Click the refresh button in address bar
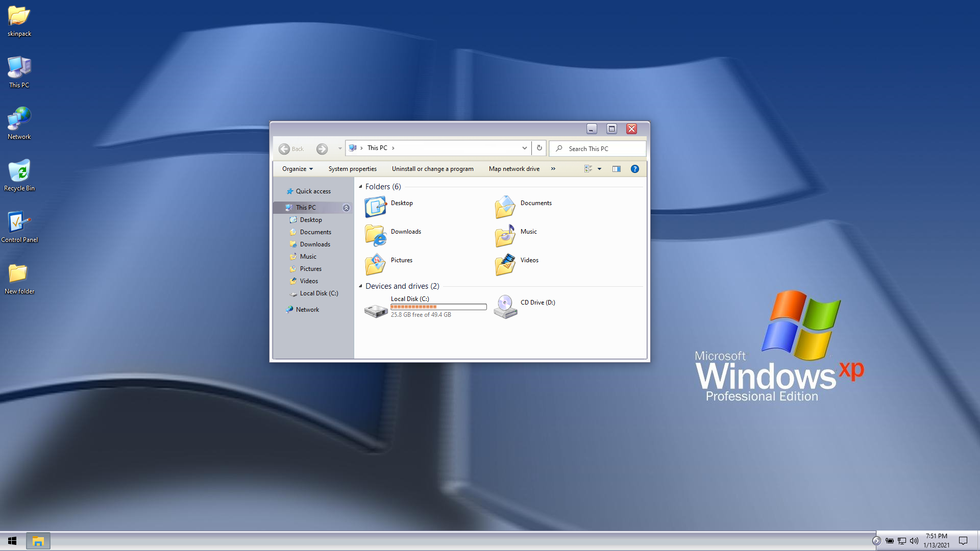 point(539,148)
